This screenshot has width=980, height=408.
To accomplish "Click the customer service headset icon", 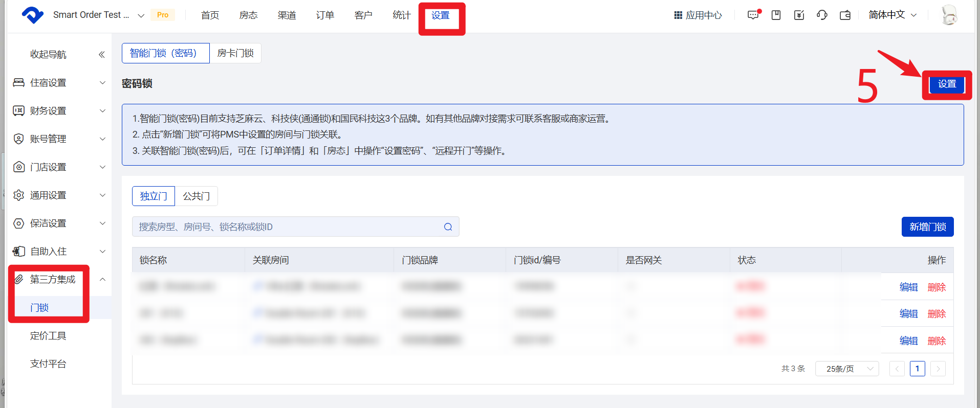I will click(822, 15).
